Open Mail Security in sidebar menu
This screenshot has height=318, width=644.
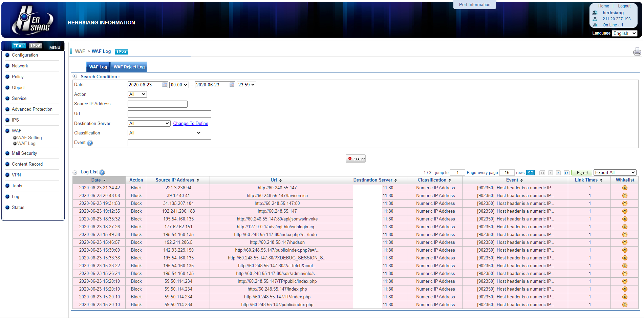[24, 153]
